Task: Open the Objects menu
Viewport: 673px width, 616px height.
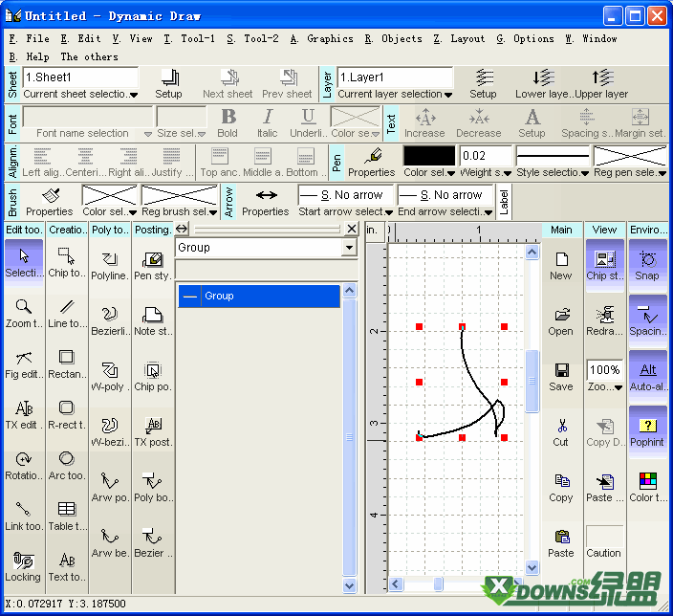Action: (394, 38)
